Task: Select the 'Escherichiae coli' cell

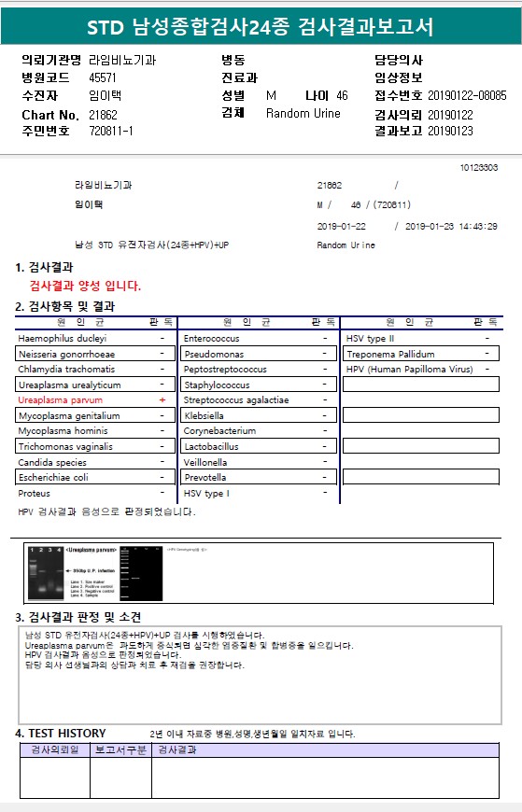Action: [96, 478]
